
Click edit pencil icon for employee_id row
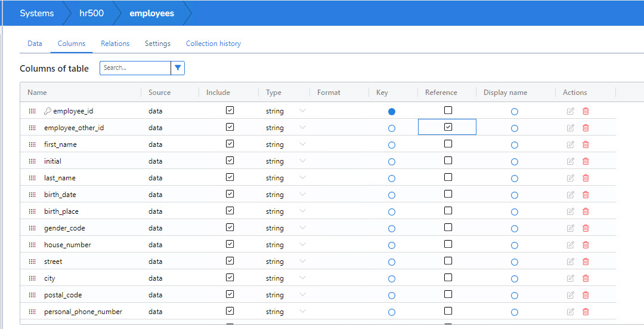coord(571,111)
